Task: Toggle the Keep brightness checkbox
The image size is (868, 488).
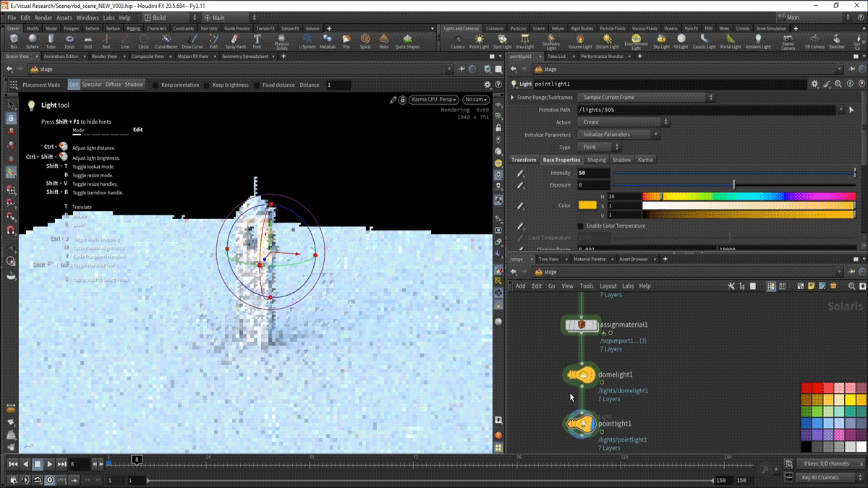Action: (207, 85)
